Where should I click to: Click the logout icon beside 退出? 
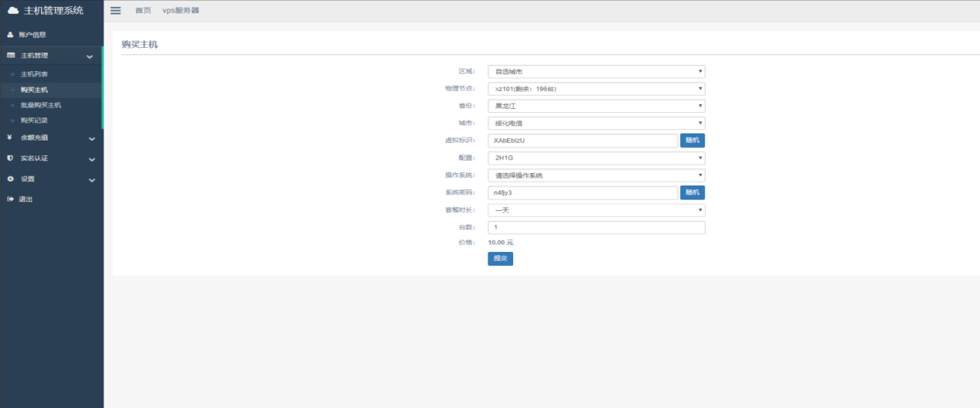(x=10, y=199)
